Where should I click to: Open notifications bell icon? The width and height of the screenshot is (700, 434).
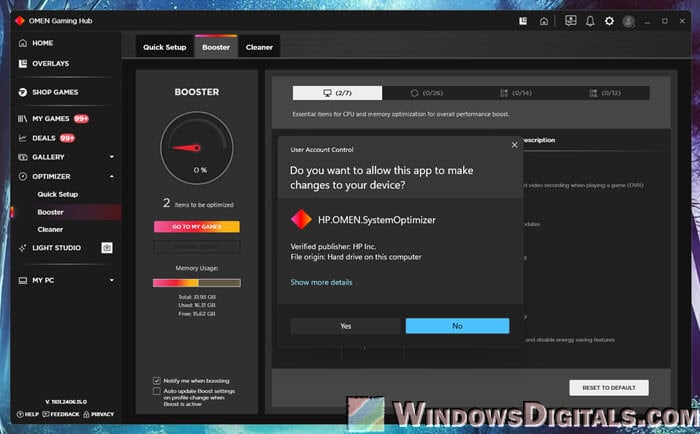coord(590,21)
